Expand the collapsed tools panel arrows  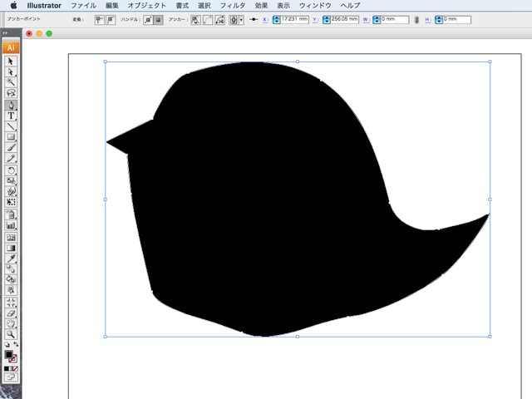[5, 33]
